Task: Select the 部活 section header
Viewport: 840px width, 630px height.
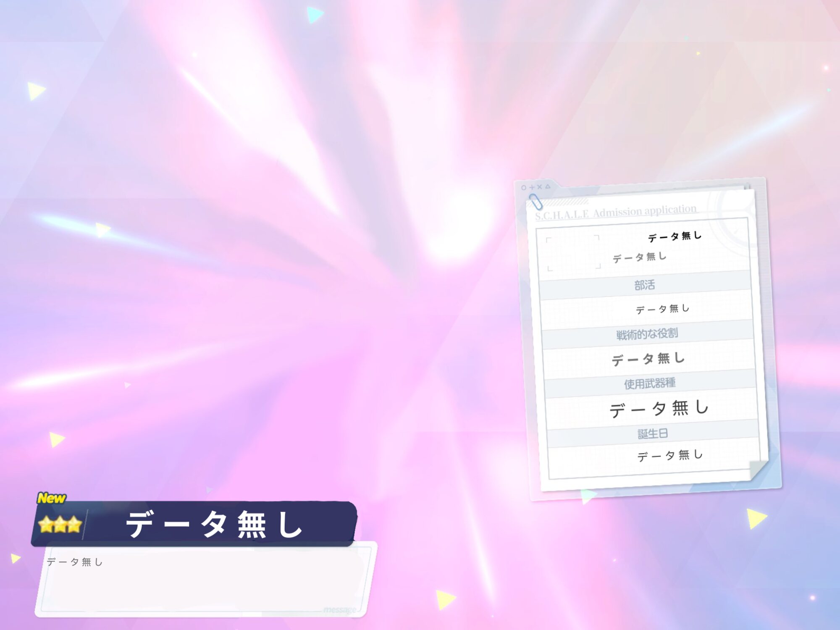Action: click(x=644, y=285)
